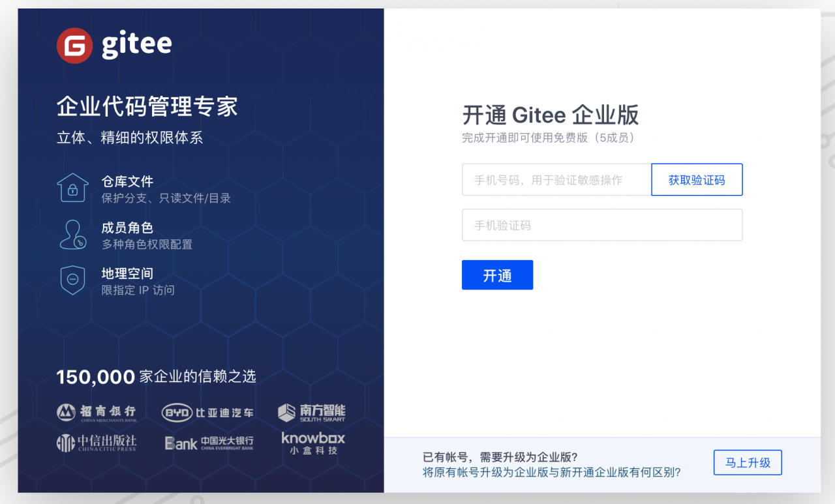Click the 成员角色 label
Viewport: 835px width, 504px height.
pos(127,228)
